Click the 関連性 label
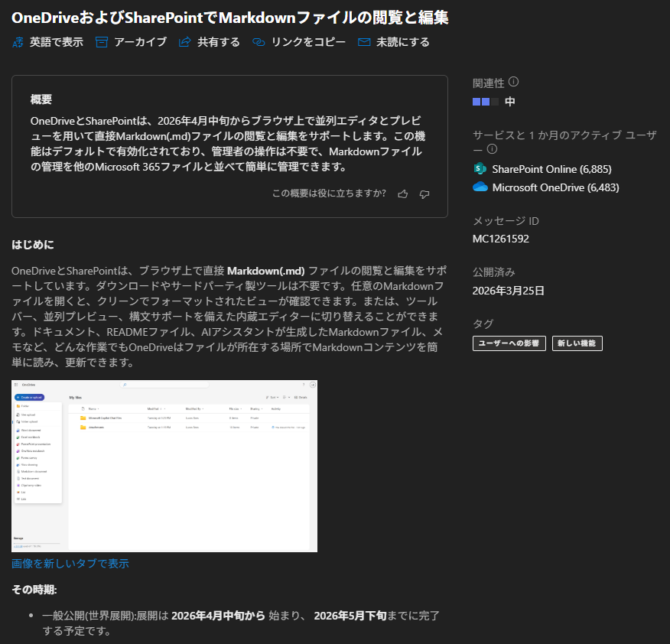 click(489, 83)
